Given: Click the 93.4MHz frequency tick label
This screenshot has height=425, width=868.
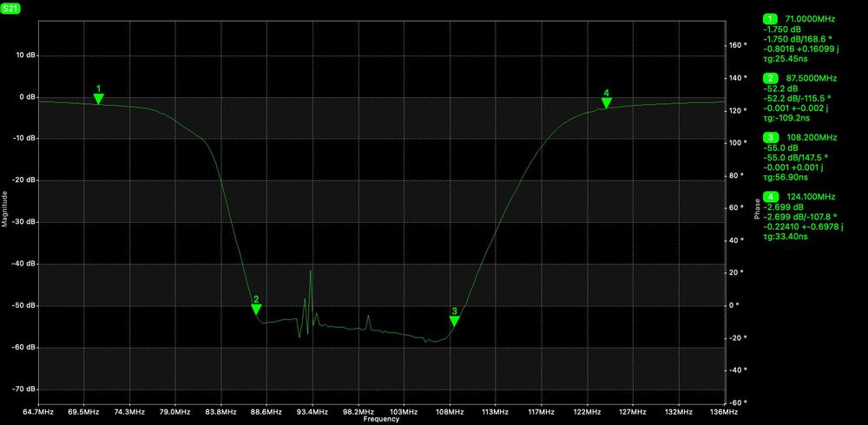Looking at the screenshot, I should pos(312,412).
